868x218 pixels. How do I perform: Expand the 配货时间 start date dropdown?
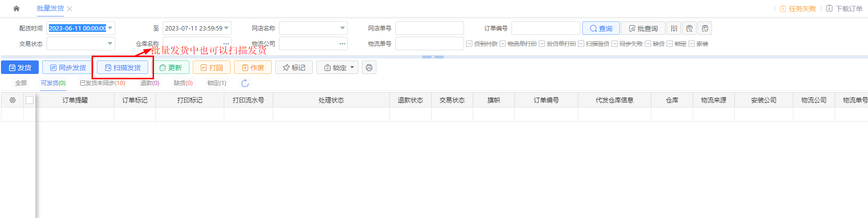coord(110,29)
